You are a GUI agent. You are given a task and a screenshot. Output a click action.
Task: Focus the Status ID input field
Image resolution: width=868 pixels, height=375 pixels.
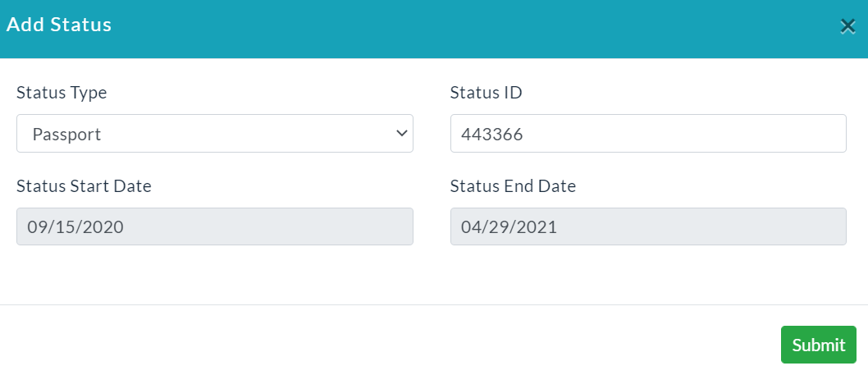click(x=648, y=134)
